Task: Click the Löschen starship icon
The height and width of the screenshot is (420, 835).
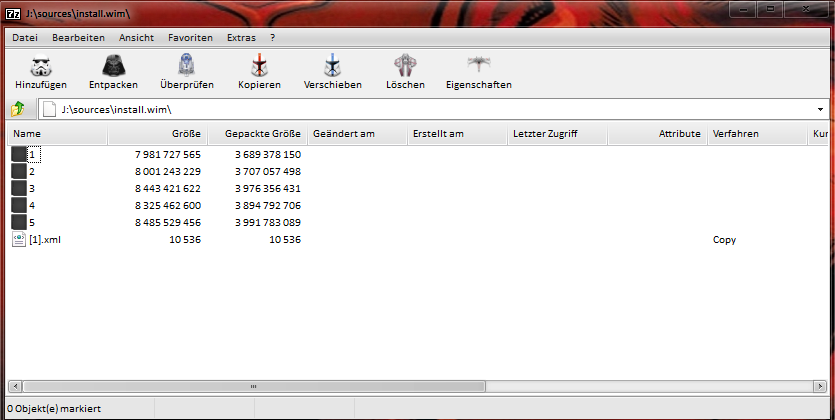Action: (x=405, y=65)
